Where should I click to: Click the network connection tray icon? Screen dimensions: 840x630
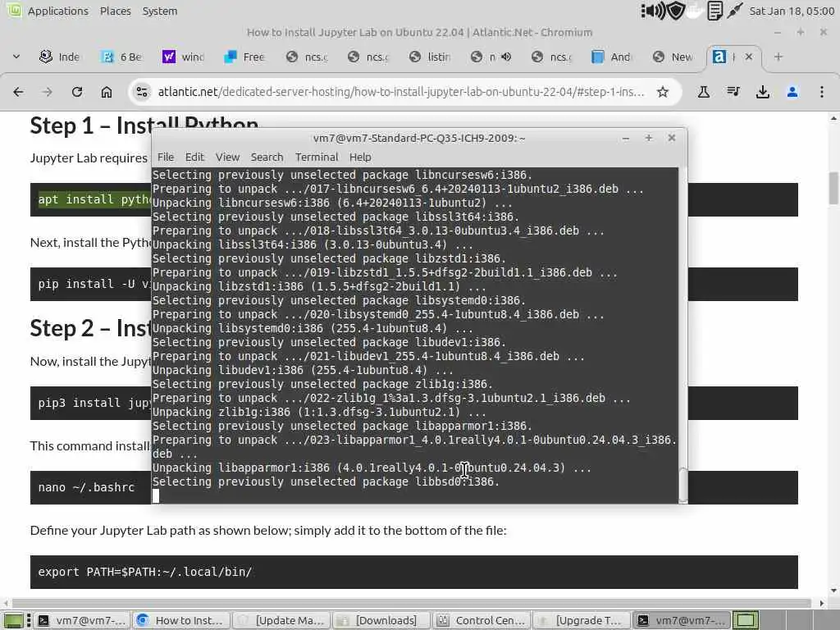coord(734,11)
